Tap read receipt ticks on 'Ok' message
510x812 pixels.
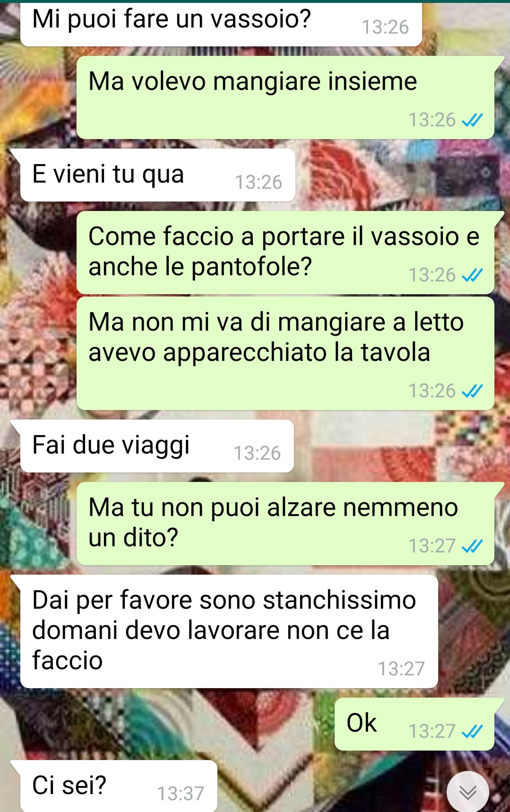472,732
